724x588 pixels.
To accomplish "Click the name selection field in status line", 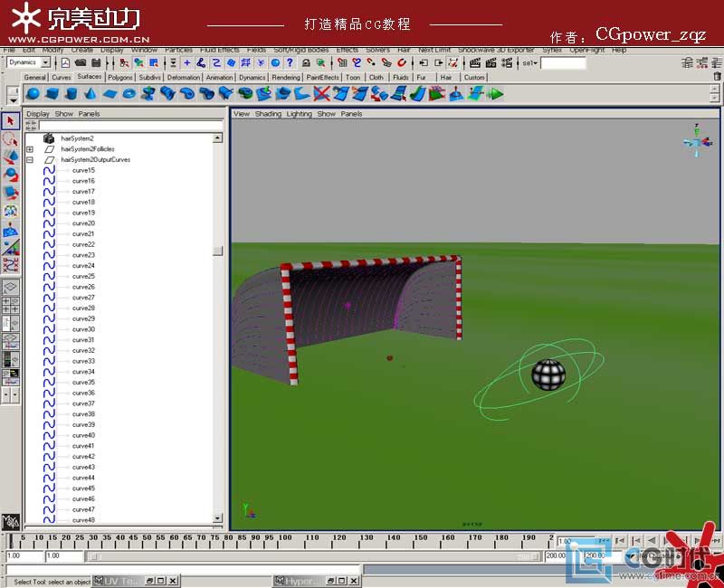I will (x=563, y=62).
